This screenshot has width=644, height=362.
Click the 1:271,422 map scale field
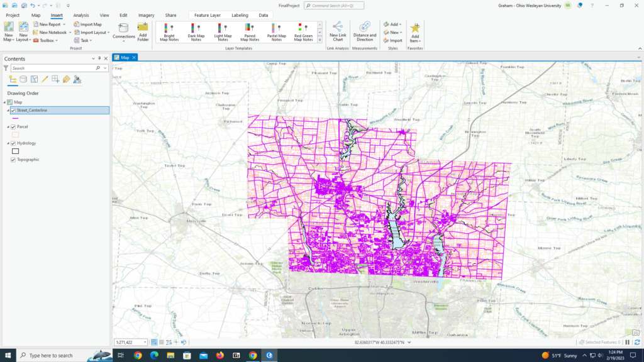tap(126, 341)
